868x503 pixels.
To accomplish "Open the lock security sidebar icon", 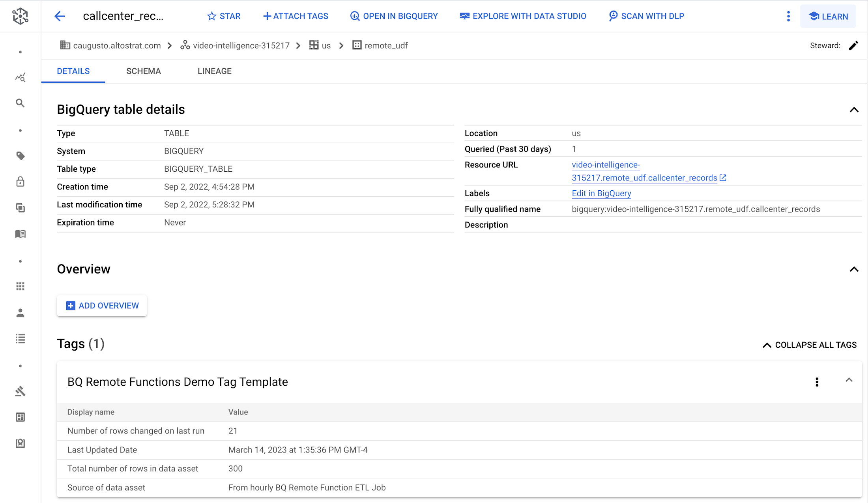I will point(21,182).
